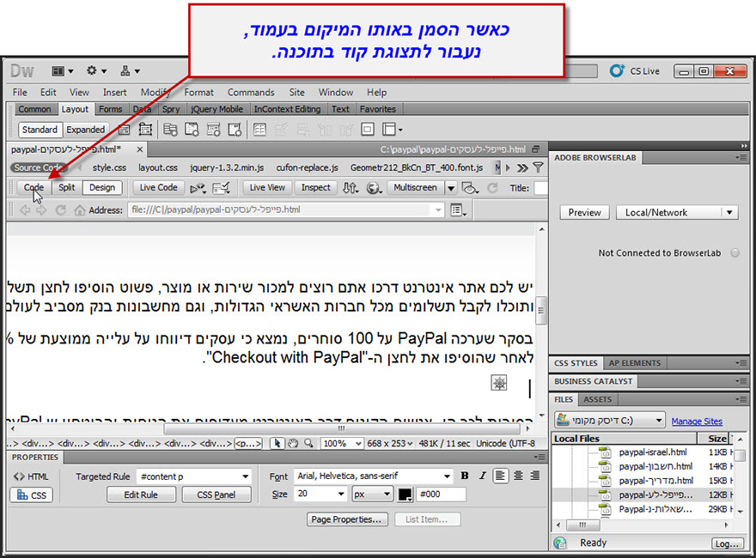Click the Edit Rule button
Screen dimensions: 756x558
[x=141, y=494]
